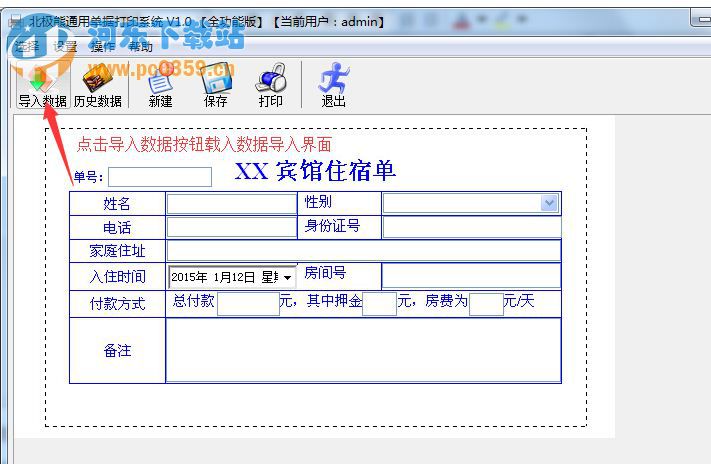Click into the 电话 phone field
The height and width of the screenshot is (464, 711).
[232, 227]
